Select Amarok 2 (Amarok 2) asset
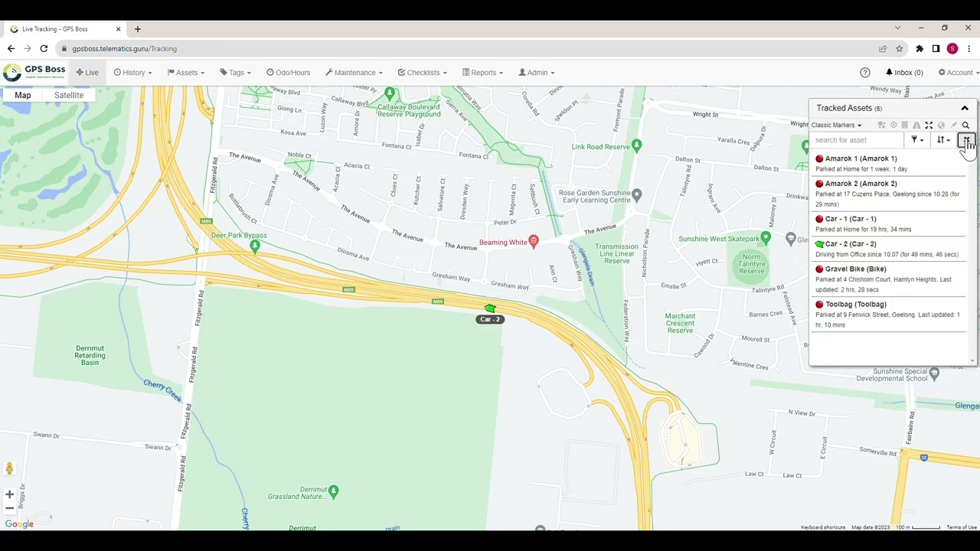The height and width of the screenshot is (551, 980). point(888,194)
